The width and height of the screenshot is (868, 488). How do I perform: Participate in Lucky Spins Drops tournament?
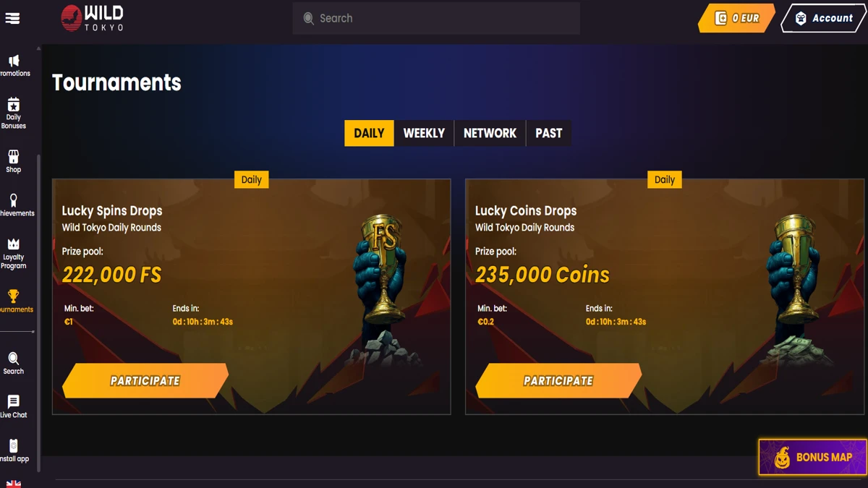click(x=145, y=380)
